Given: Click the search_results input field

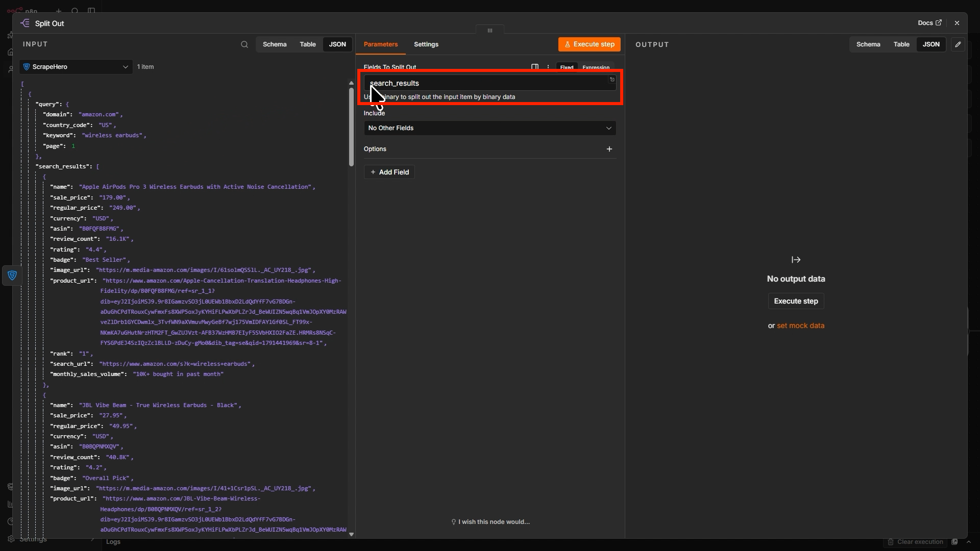Looking at the screenshot, I should tap(490, 83).
